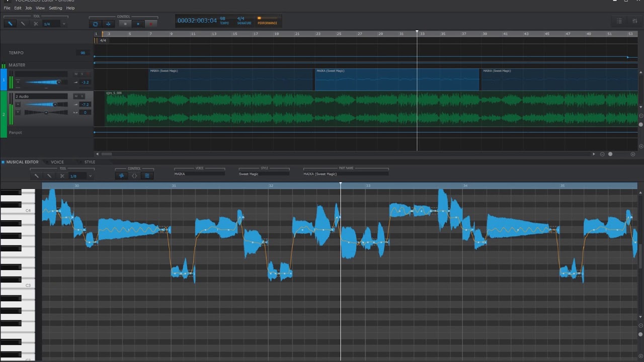Select track 1 blue header
Screen dimensions: 644x362
click(4, 80)
